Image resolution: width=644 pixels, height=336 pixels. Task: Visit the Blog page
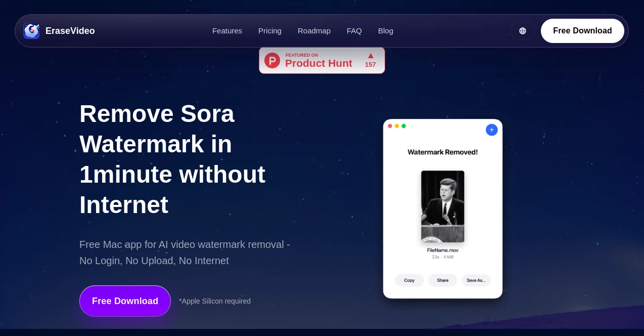tap(385, 31)
